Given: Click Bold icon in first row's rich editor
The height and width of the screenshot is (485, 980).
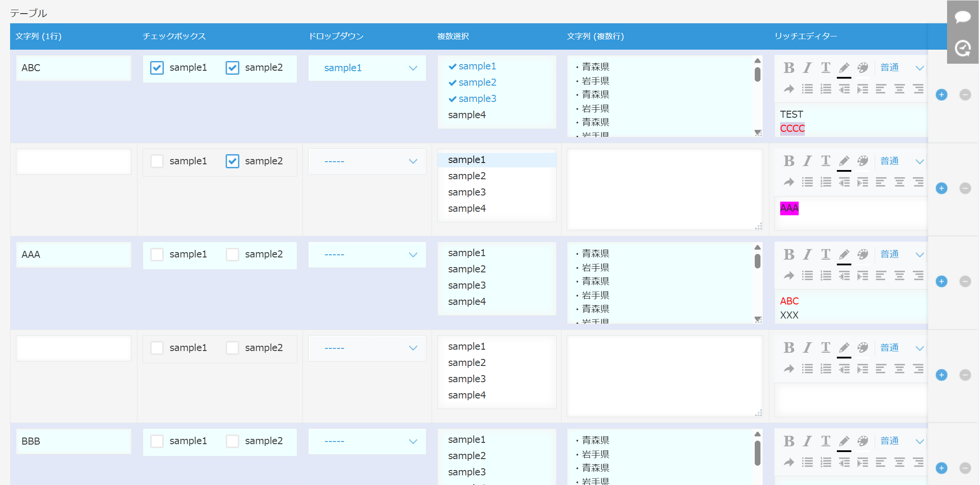Looking at the screenshot, I should [x=789, y=68].
